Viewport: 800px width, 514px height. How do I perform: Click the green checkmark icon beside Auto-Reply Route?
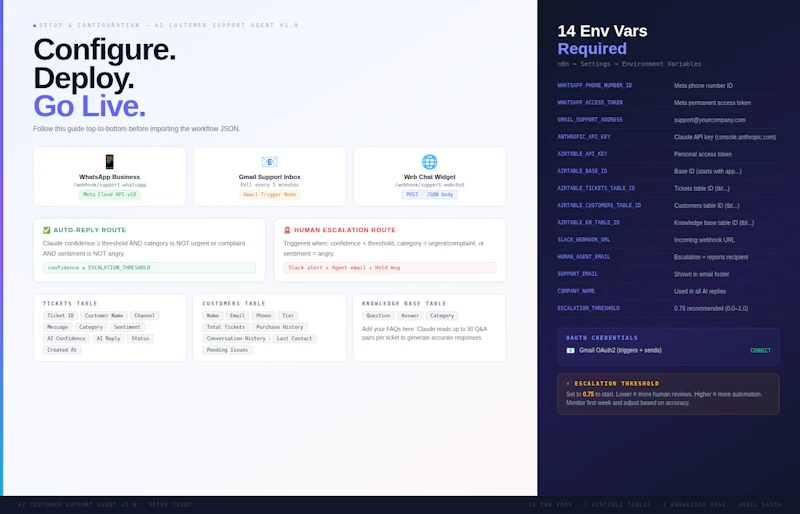click(x=47, y=230)
